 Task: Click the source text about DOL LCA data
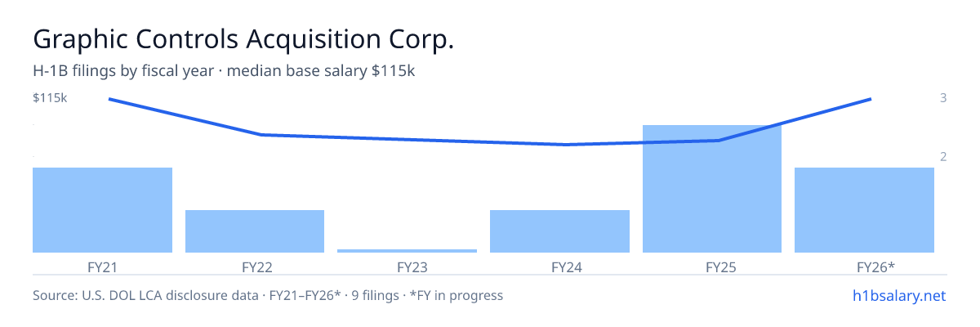pos(268,295)
